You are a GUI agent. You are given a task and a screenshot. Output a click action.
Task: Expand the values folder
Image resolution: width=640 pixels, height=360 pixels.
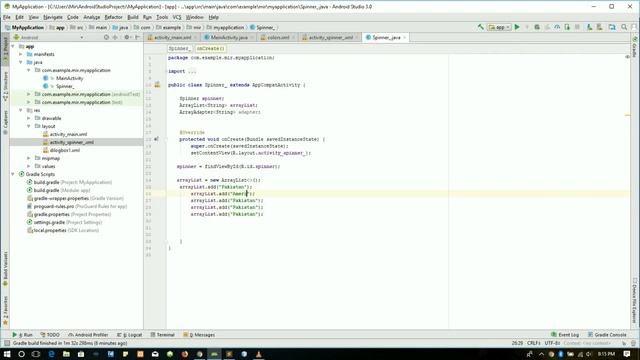pos(29,166)
